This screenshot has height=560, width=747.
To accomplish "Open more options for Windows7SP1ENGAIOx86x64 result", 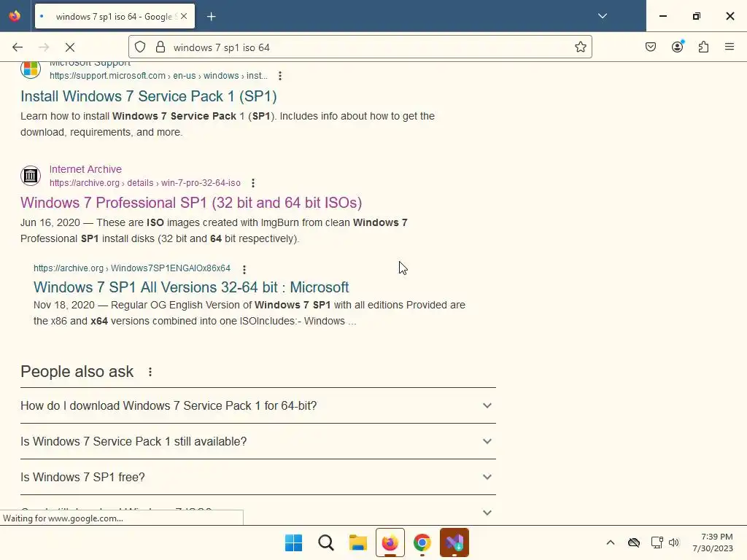I will pyautogui.click(x=244, y=270).
